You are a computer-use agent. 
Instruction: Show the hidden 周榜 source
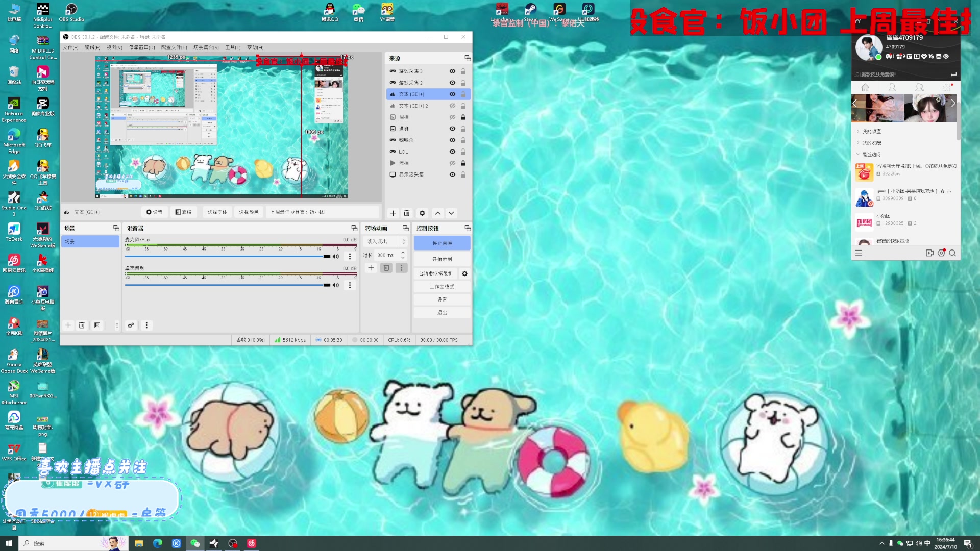pos(452,117)
